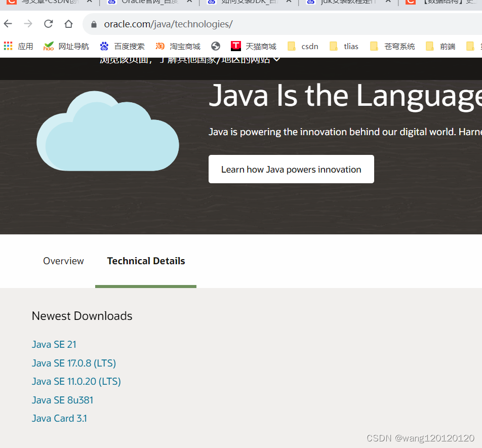Click the browser forward arrow
482x448 pixels.
[x=28, y=24]
